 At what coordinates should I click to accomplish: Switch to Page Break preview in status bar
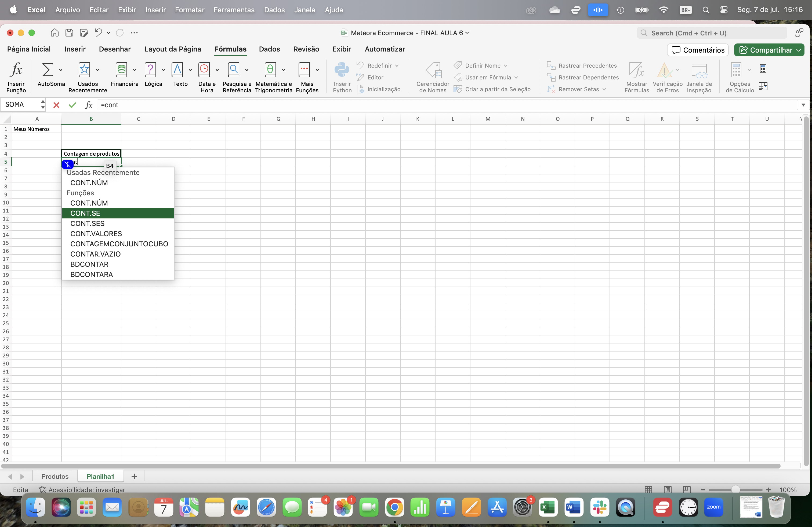(687, 489)
